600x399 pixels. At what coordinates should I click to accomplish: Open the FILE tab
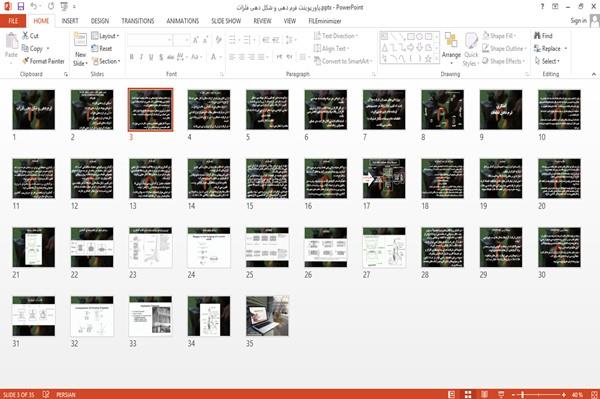pos(13,21)
